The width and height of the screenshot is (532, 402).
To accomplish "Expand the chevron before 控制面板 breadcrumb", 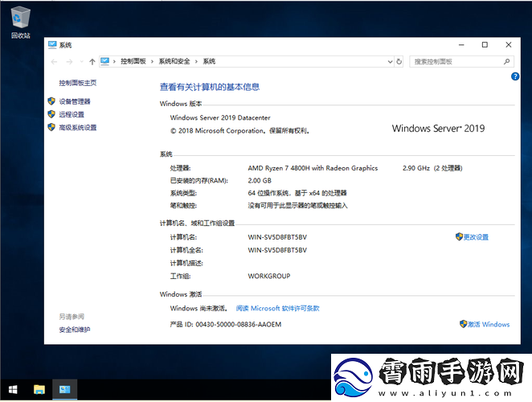I will click(114, 61).
